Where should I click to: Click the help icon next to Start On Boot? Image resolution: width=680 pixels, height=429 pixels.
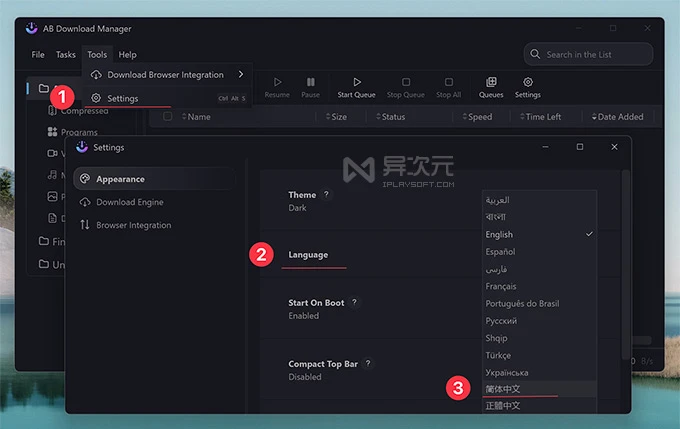[354, 302]
